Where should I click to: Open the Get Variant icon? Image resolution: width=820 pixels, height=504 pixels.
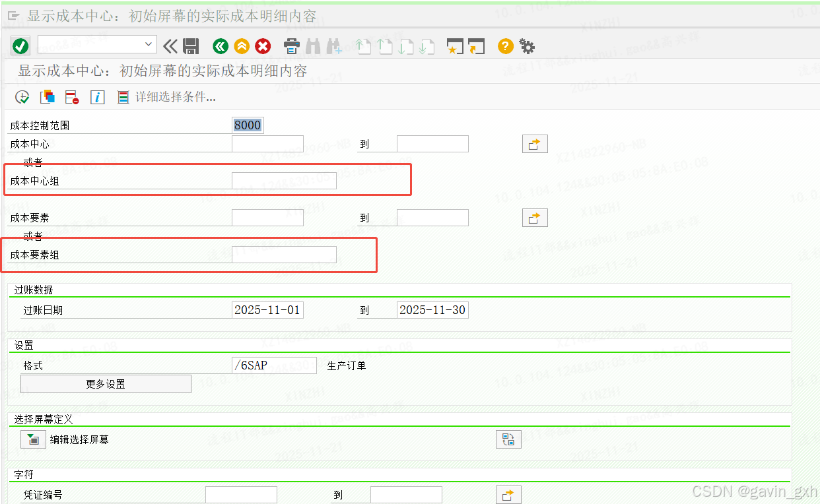pyautogui.click(x=47, y=96)
